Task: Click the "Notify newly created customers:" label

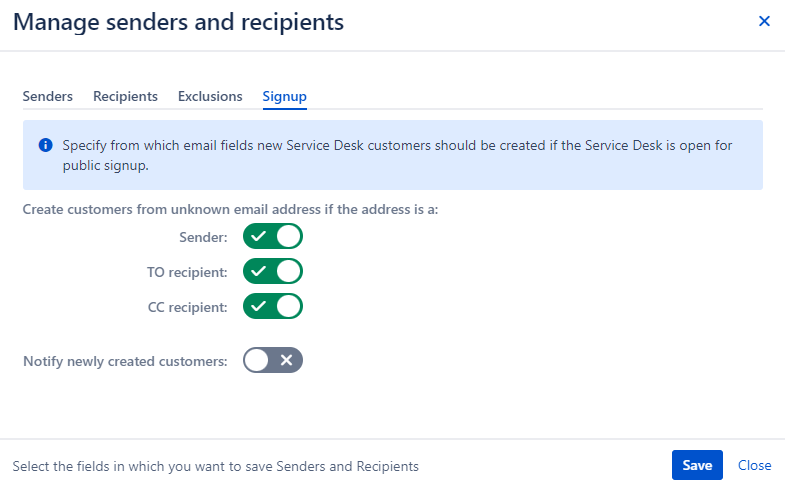Action: [x=125, y=361]
